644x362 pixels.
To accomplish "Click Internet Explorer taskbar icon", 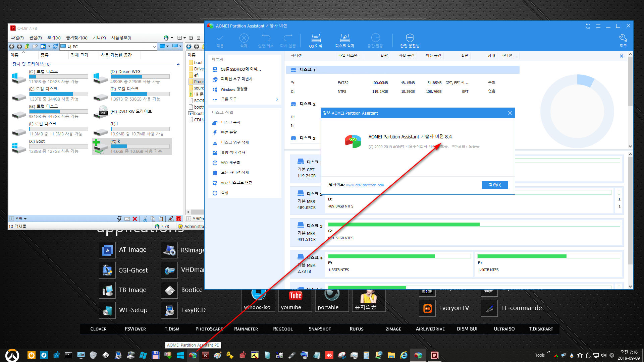I will click(404, 355).
